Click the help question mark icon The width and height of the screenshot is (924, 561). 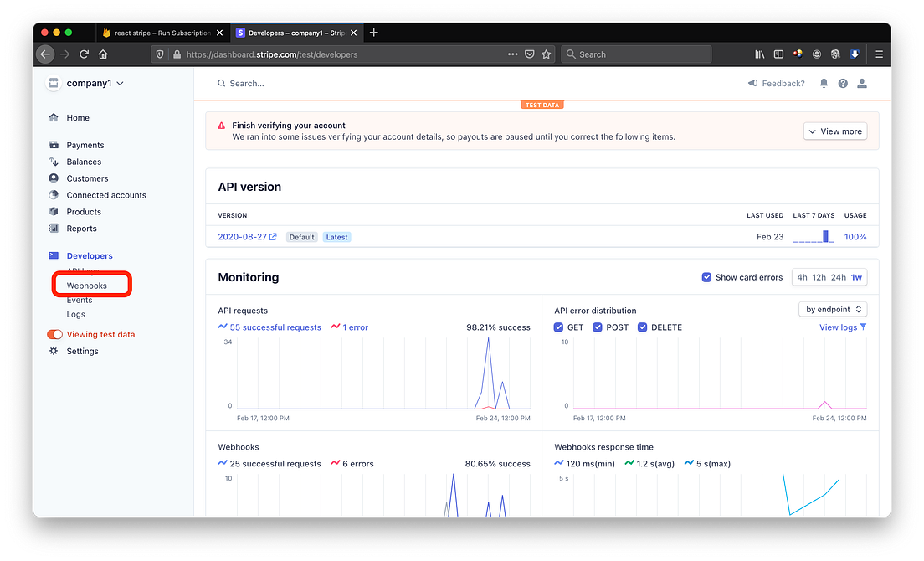pyautogui.click(x=843, y=83)
